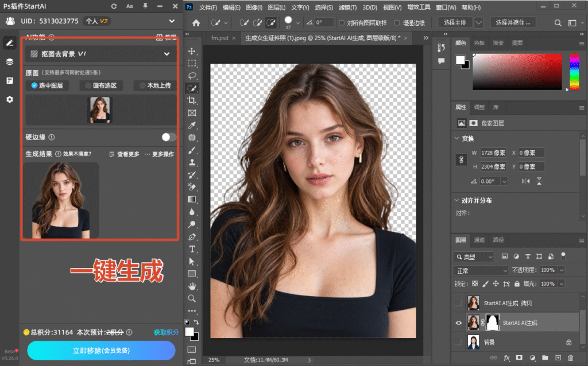Toggle the 硬边缘 switch

click(x=169, y=137)
